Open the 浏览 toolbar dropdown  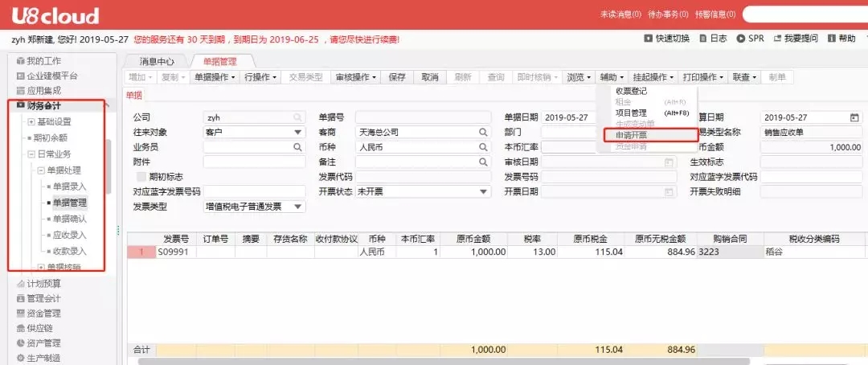point(579,77)
